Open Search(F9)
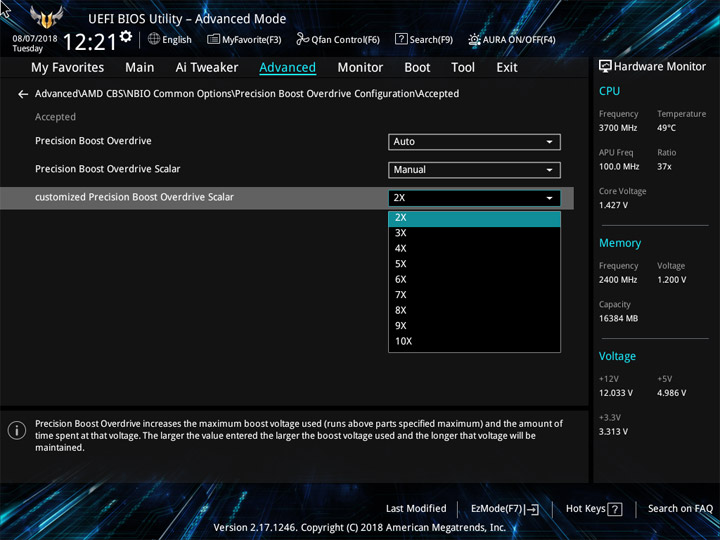The height and width of the screenshot is (540, 720). 424,39
